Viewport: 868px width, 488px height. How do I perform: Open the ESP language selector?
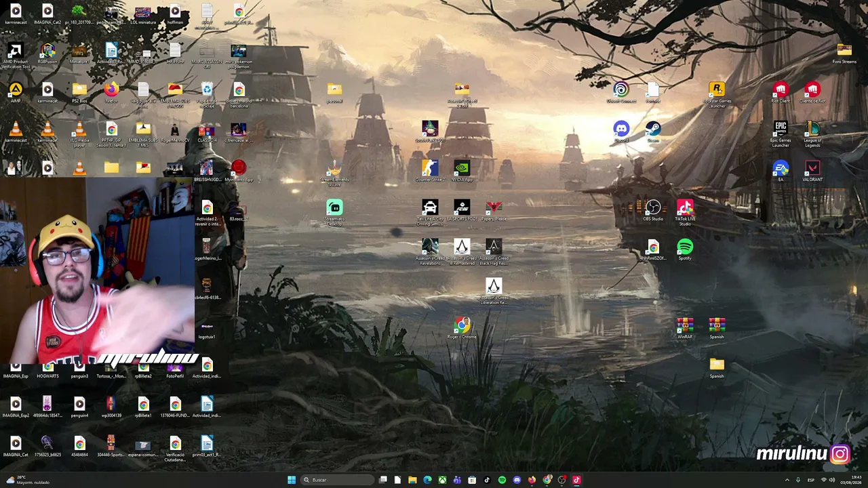click(x=811, y=480)
